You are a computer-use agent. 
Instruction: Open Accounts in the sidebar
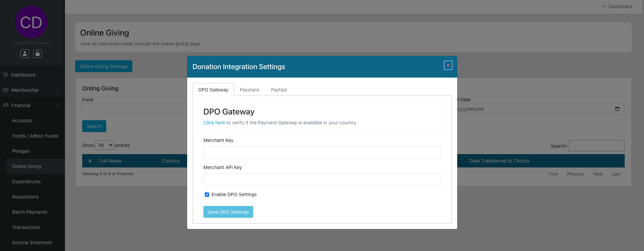tap(22, 121)
